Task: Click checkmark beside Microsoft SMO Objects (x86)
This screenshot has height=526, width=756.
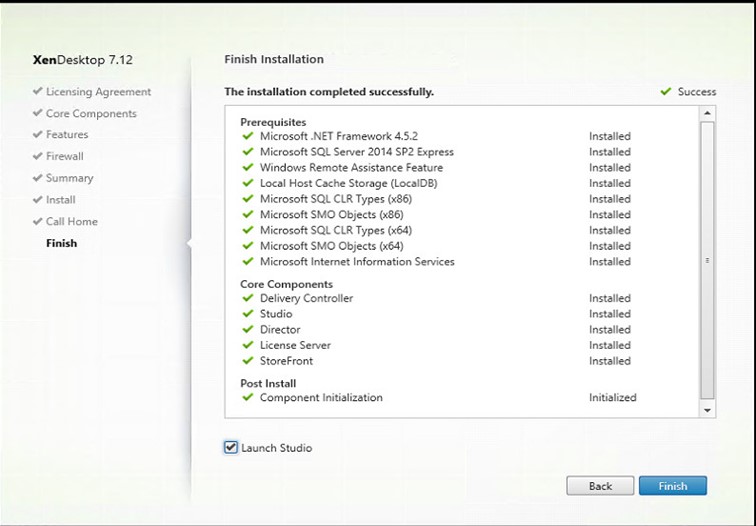Action: 248,214
